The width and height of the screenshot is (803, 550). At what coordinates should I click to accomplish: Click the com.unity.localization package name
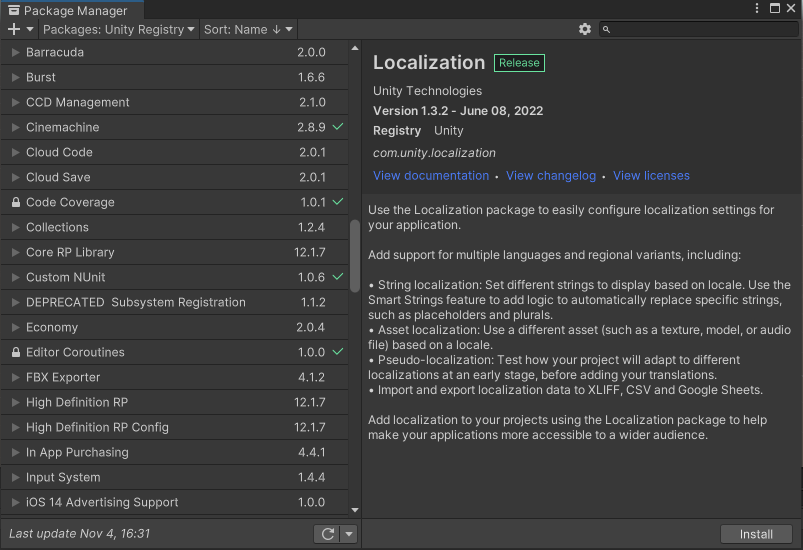[434, 153]
